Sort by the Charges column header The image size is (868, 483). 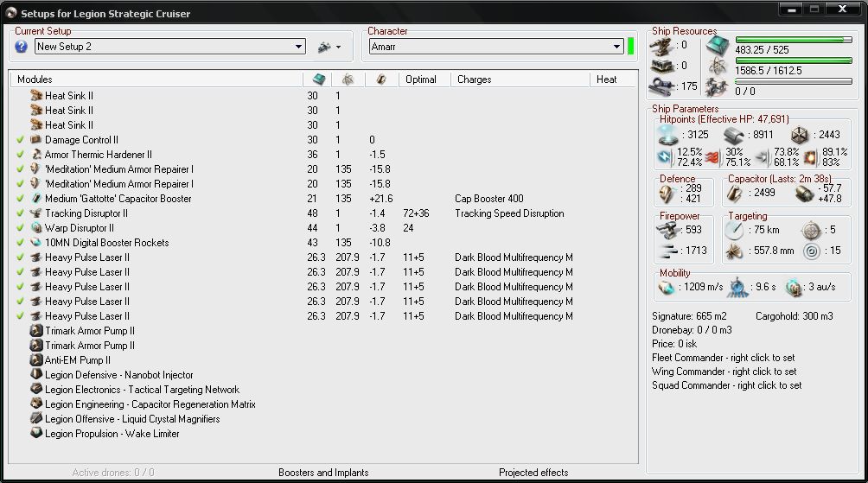[475, 79]
